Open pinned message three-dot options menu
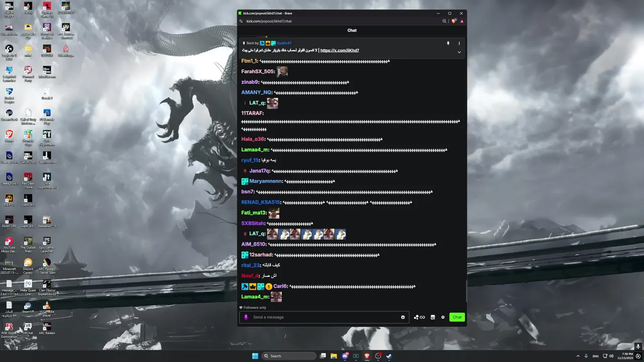The height and width of the screenshot is (362, 644). 459,43
